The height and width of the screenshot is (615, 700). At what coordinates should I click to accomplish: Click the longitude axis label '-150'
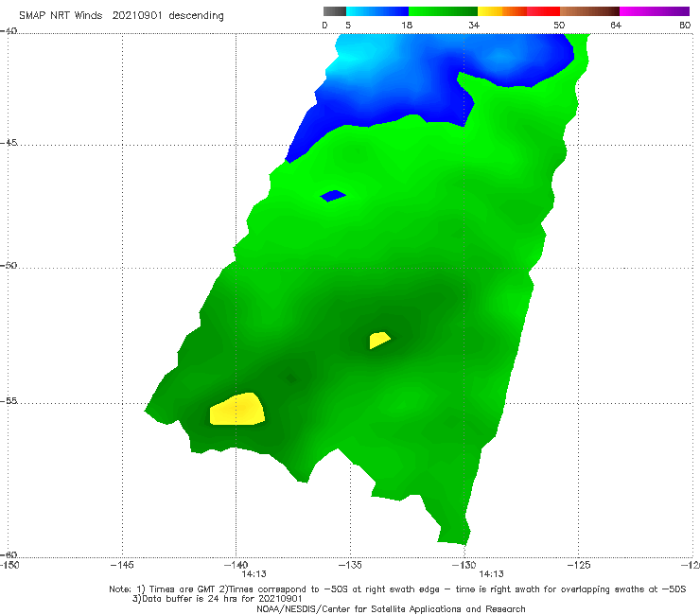point(9,565)
